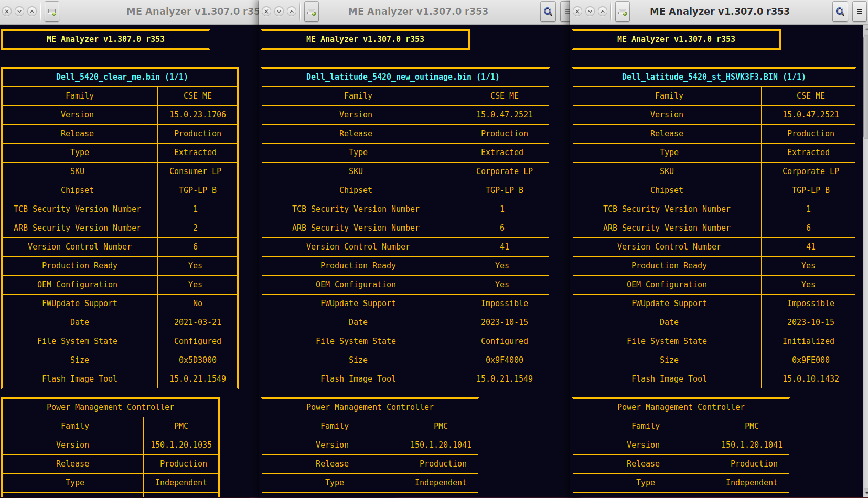Viewport: 868px width, 498px height.
Task: Click the File System State value Configured in the new_outimage window
Action: pyautogui.click(x=505, y=341)
